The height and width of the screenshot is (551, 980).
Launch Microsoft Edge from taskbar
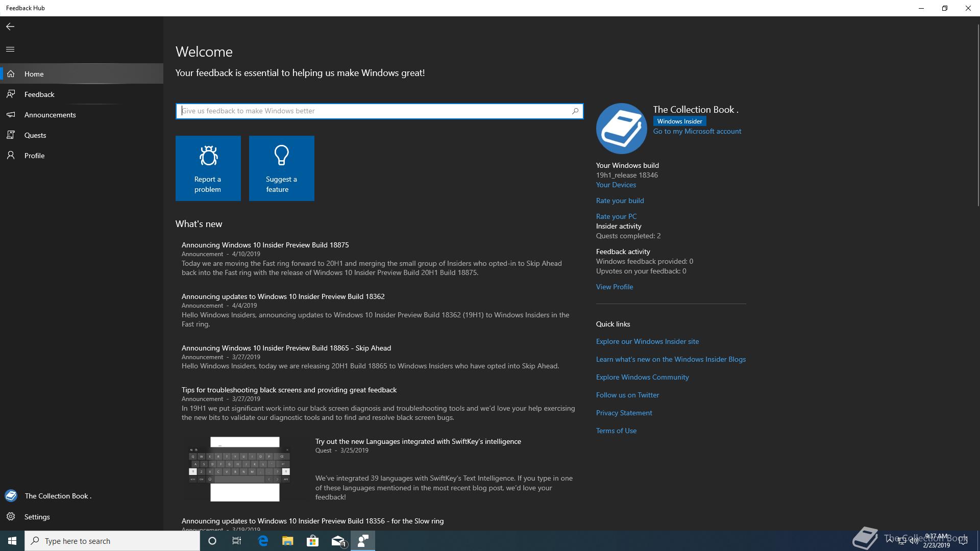[x=263, y=541]
